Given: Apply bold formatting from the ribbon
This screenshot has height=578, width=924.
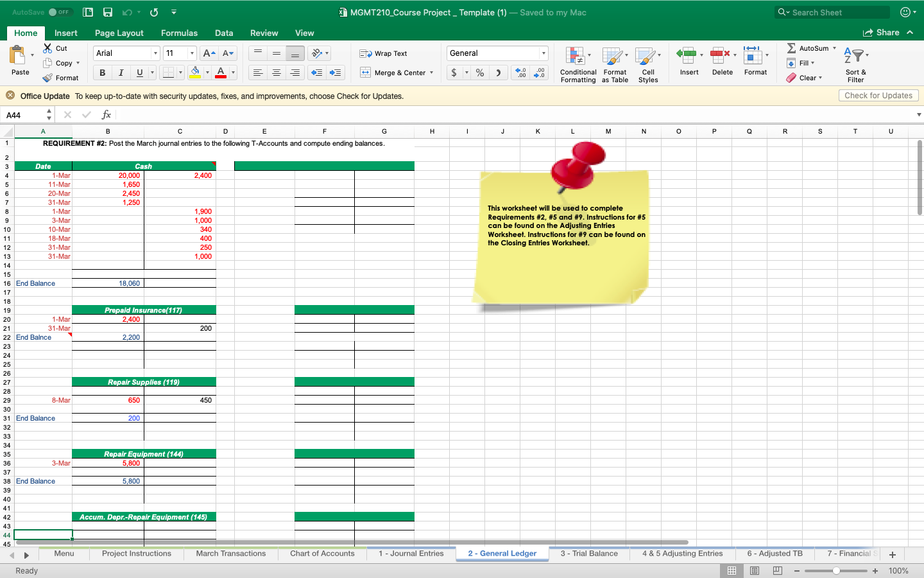Looking at the screenshot, I should point(101,73).
